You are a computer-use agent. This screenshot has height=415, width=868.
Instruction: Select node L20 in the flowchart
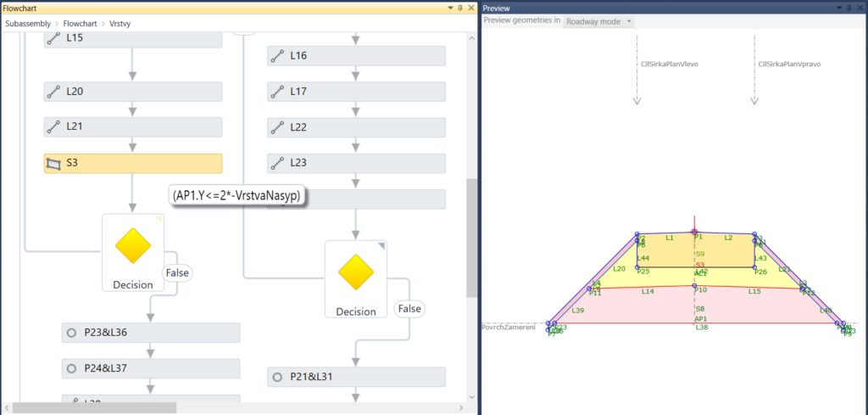point(133,92)
